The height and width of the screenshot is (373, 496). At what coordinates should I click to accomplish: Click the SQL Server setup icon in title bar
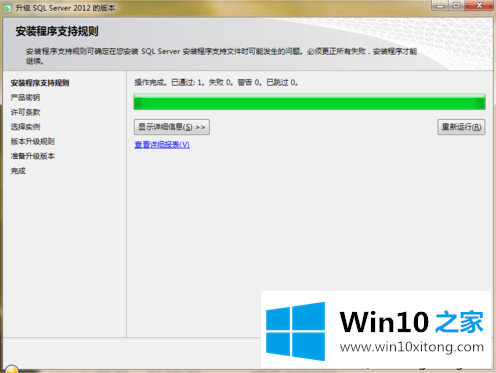(x=7, y=8)
